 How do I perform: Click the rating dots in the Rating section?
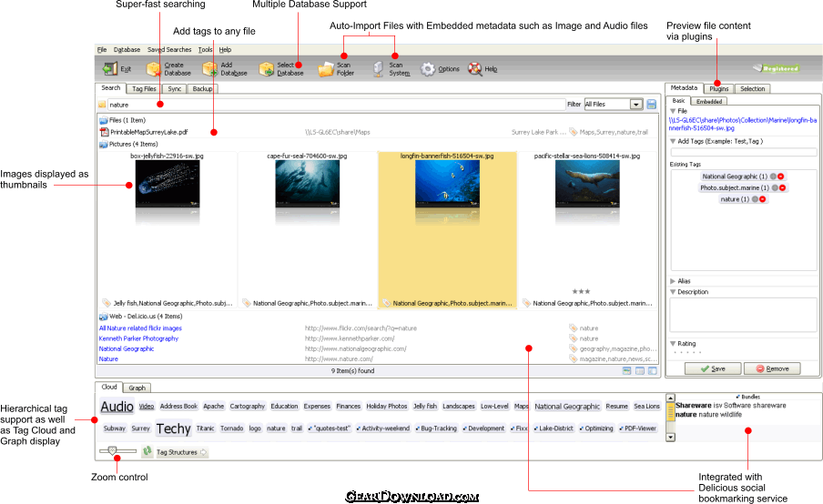(x=687, y=352)
